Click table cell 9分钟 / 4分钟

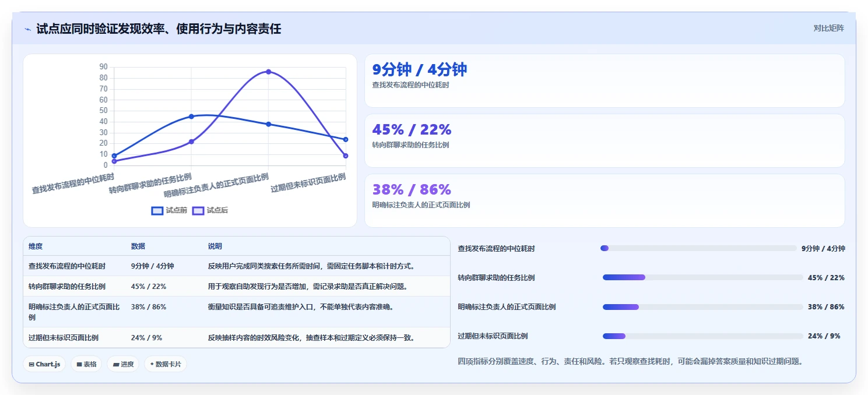coord(152,266)
